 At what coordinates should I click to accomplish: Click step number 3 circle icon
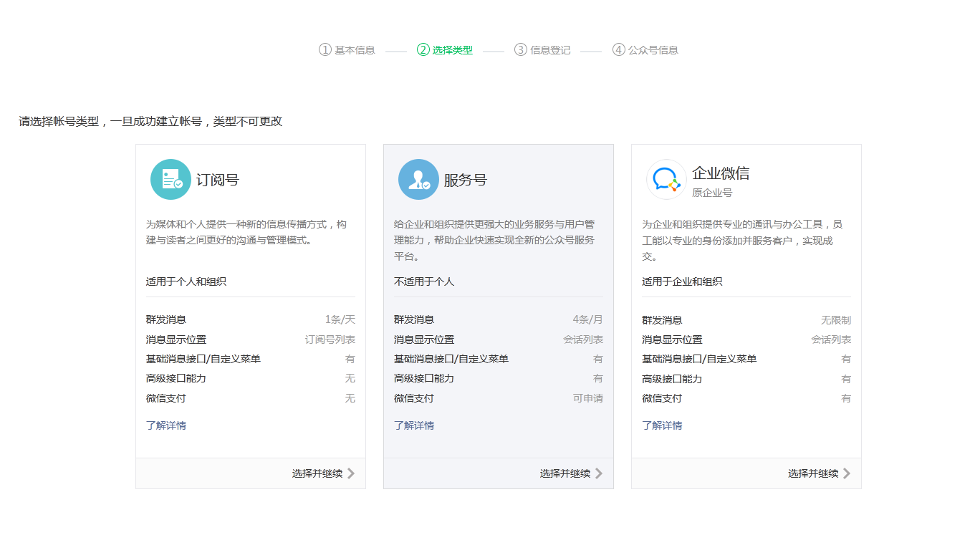(521, 50)
